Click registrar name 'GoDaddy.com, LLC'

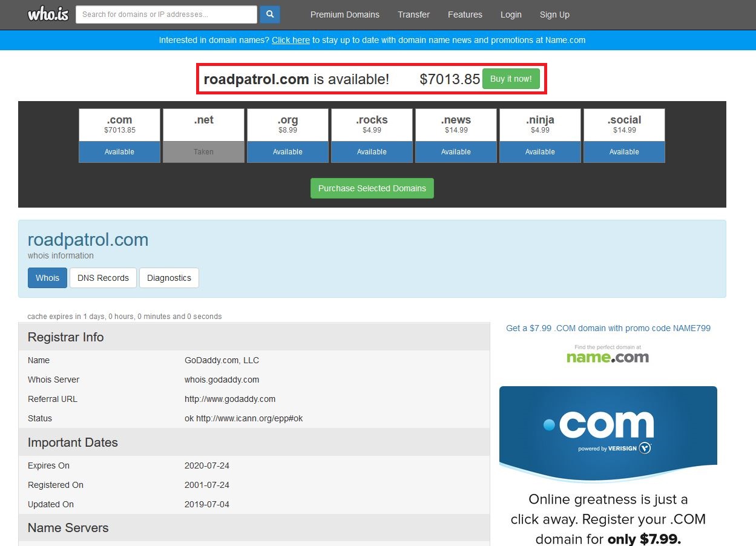[x=222, y=360]
